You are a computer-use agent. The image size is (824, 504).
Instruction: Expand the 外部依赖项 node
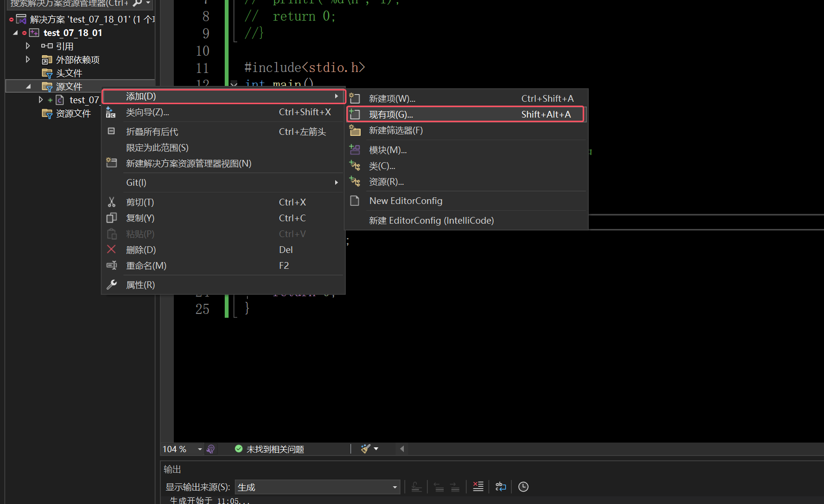click(x=28, y=60)
